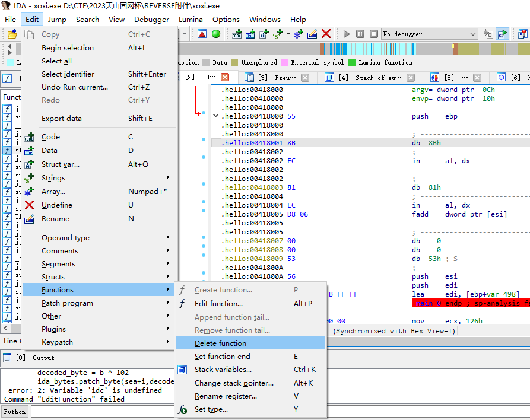Viewport: 530px width, 420px height.
Task: Choose Delete function from the submenu
Action: tap(220, 343)
